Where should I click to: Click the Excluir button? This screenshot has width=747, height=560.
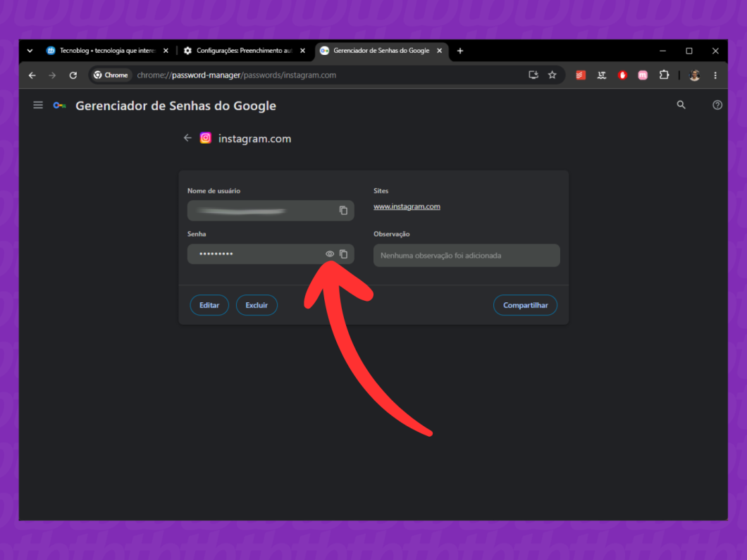pyautogui.click(x=257, y=305)
